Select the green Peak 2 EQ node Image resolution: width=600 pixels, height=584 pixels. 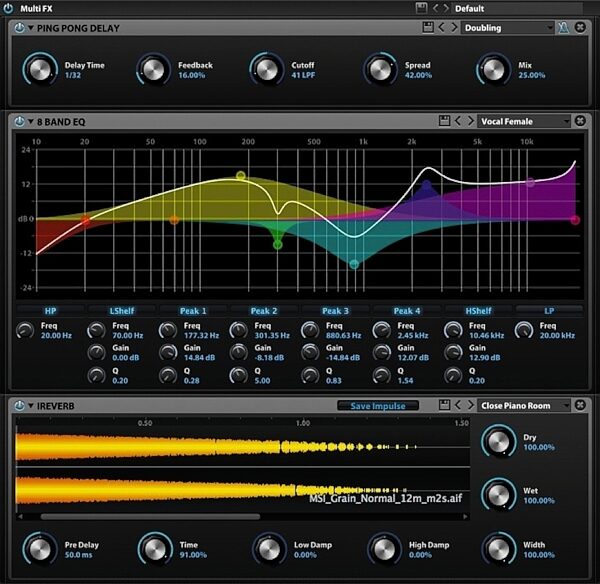(278, 245)
